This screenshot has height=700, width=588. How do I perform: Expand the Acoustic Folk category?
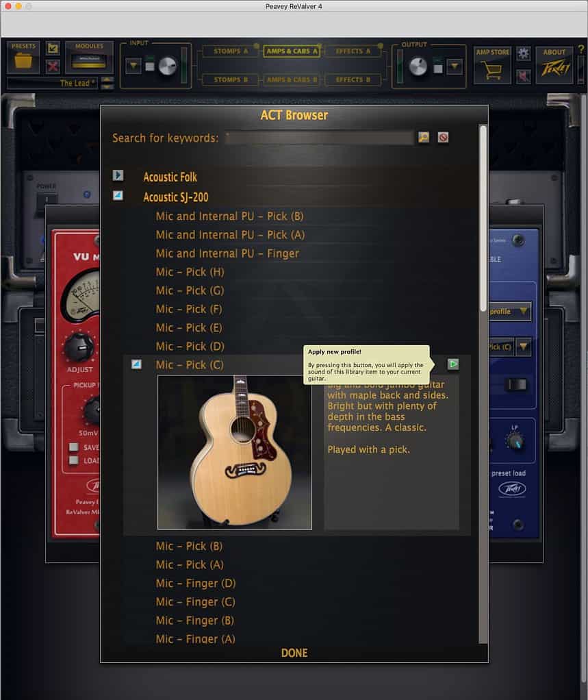118,175
